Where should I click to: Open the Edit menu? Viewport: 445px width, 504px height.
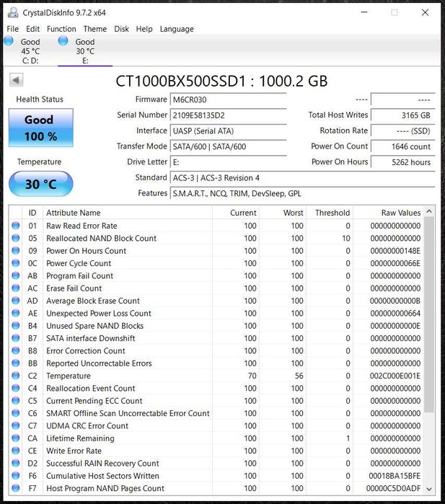[x=32, y=29]
